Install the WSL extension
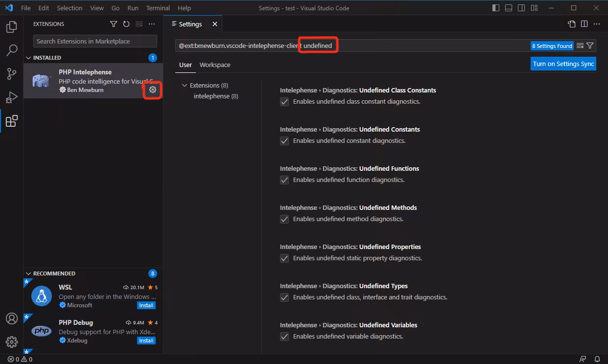 (x=146, y=305)
